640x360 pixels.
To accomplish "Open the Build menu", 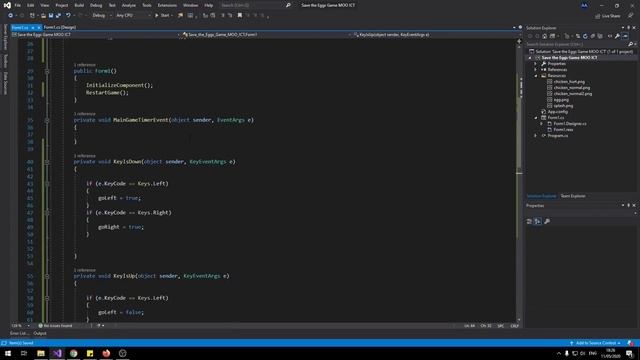I will [x=79, y=5].
